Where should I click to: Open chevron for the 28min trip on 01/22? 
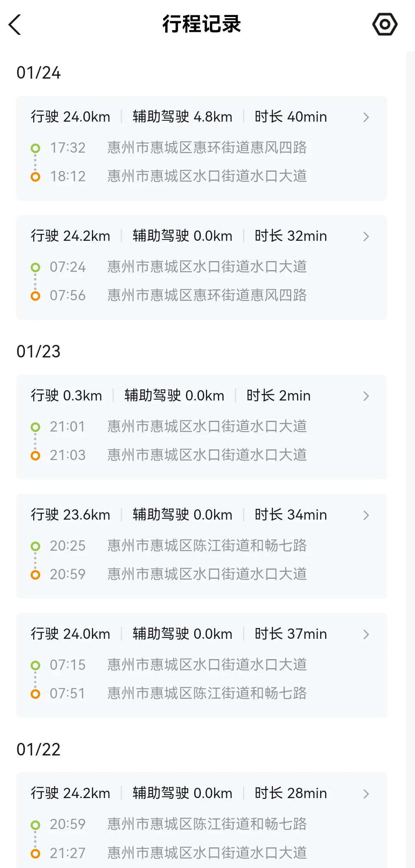366,794
